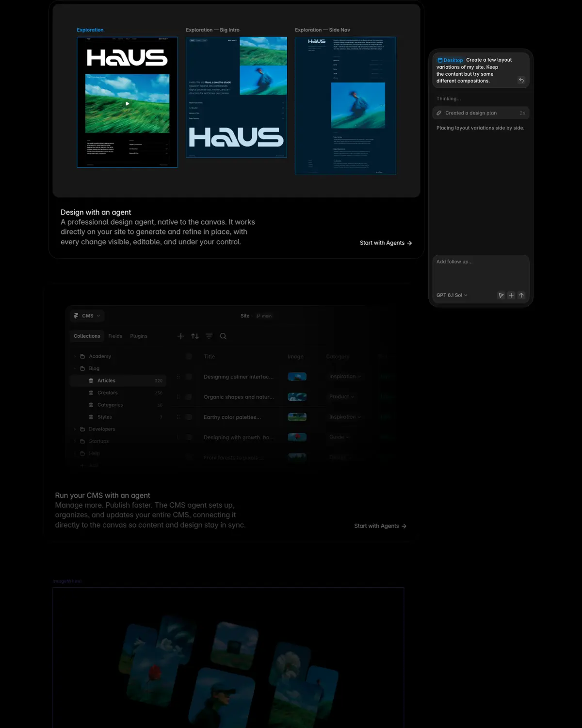Viewport: 582px width, 728px height.
Task: Click the Desktop breakpoint chip in the prompt
Action: click(x=450, y=60)
